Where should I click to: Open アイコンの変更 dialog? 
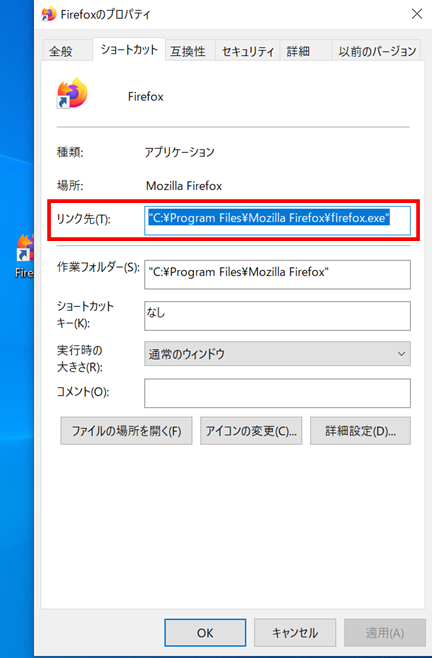(x=251, y=431)
